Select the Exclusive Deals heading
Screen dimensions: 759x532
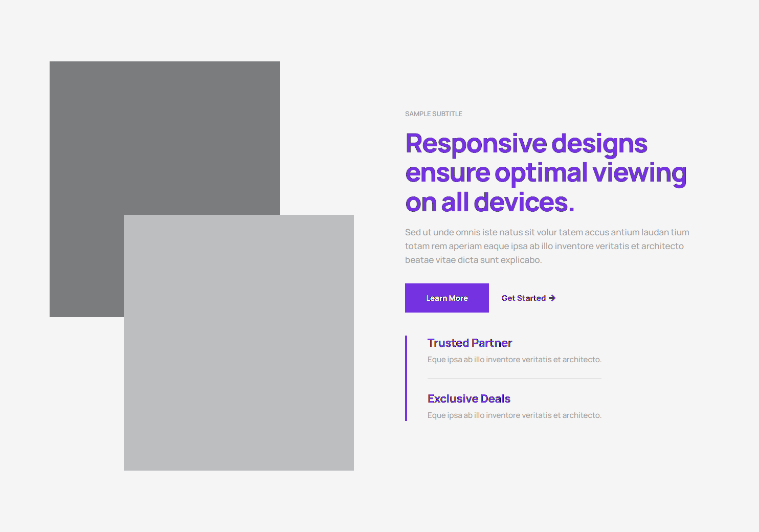point(468,398)
